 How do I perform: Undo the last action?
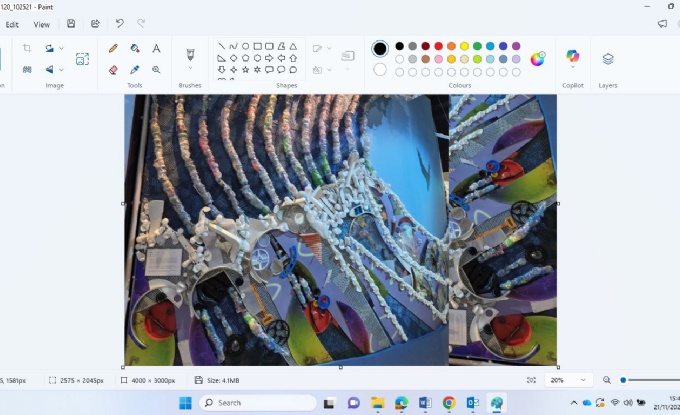[x=120, y=24]
